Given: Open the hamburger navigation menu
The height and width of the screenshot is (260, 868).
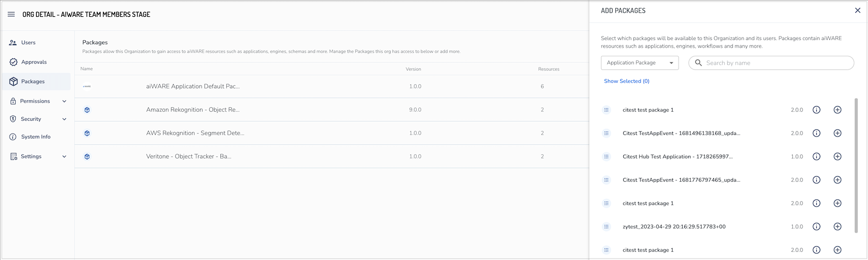Looking at the screenshot, I should pos(11,14).
